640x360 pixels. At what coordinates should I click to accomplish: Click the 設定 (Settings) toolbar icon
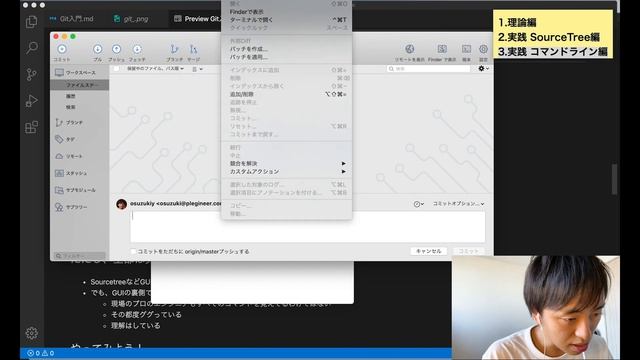483,49
